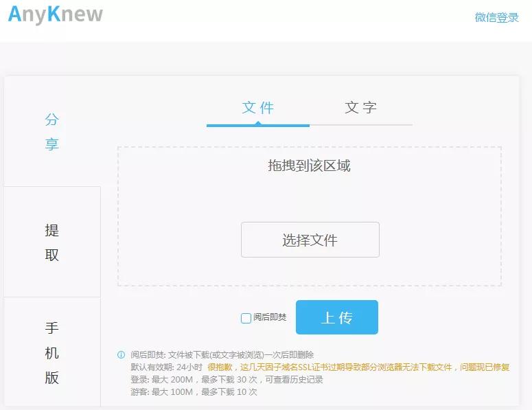
Task: Switch to the 文件 tab
Action: 258,108
